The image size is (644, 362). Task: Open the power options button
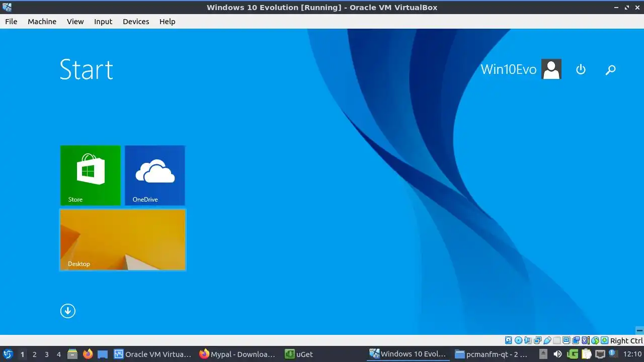pos(581,69)
